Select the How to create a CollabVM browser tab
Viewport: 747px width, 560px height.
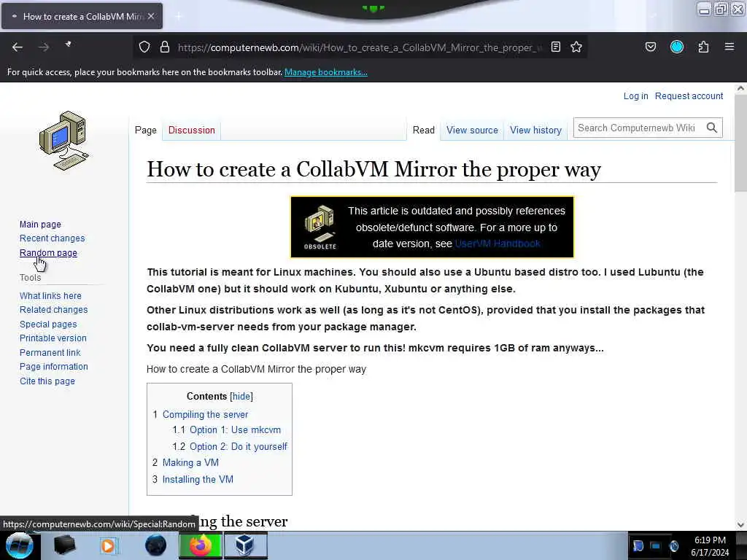pyautogui.click(x=82, y=16)
